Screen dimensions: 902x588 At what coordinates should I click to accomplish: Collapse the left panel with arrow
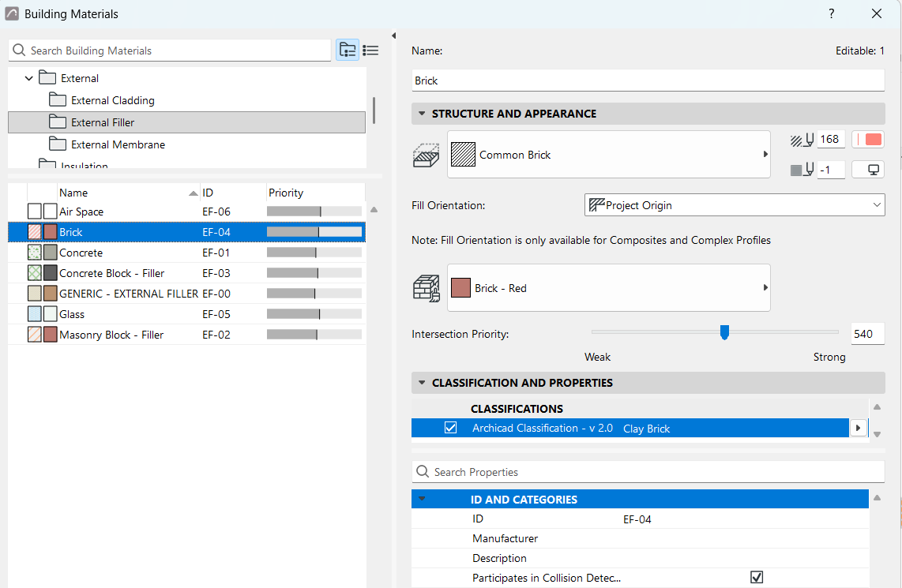click(x=393, y=36)
